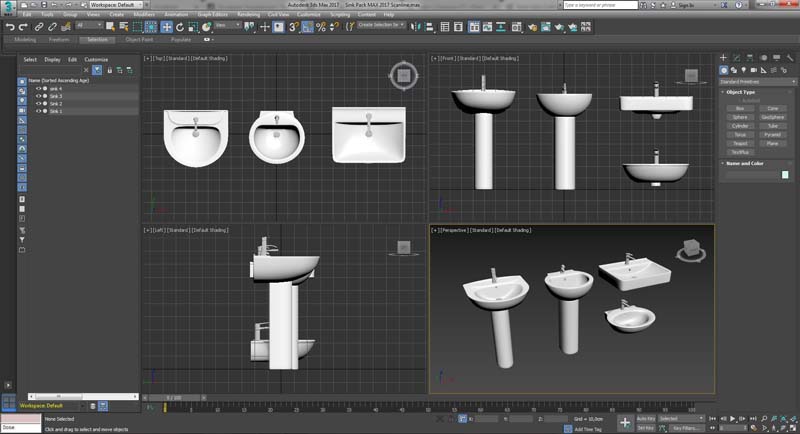Click the Teapot primitive button
The image size is (800, 434).
[739, 142]
